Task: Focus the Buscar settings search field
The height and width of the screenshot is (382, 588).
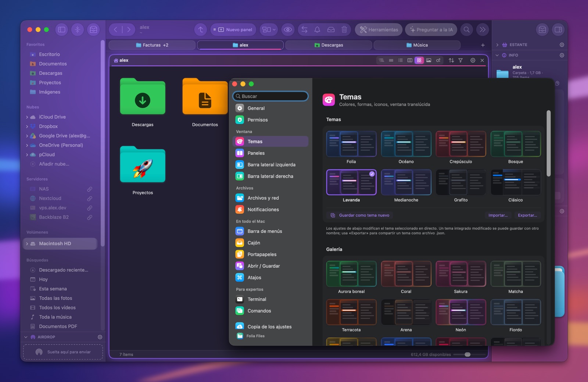Action: (x=270, y=96)
